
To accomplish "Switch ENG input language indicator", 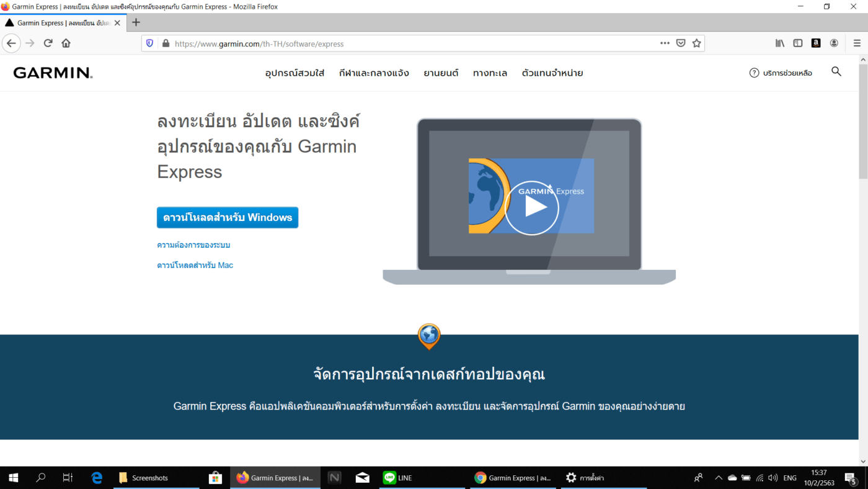I will (790, 478).
